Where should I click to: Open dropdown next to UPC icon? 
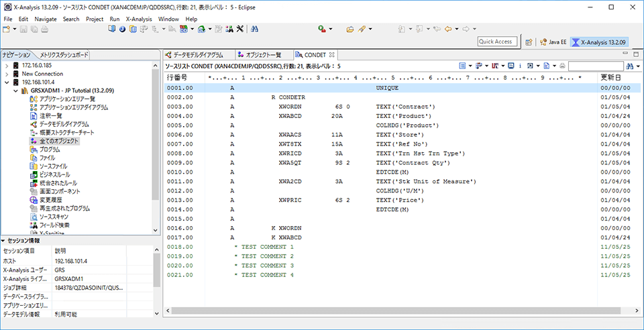(502, 66)
